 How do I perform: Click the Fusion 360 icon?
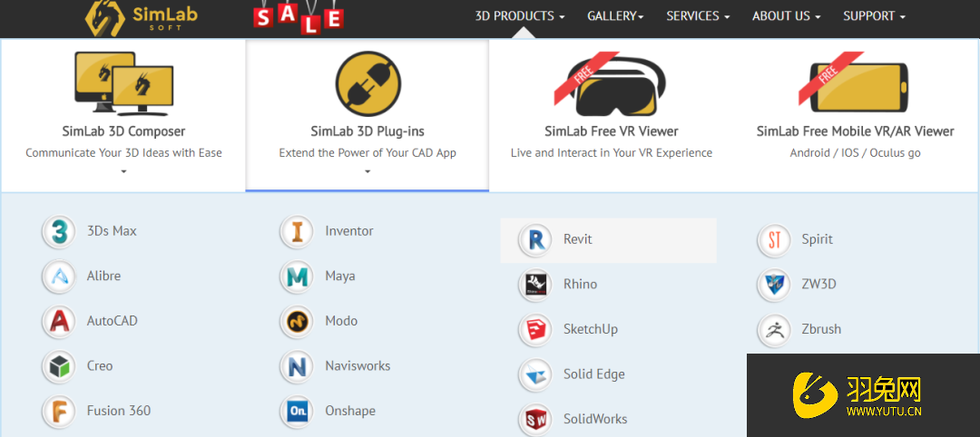(59, 411)
